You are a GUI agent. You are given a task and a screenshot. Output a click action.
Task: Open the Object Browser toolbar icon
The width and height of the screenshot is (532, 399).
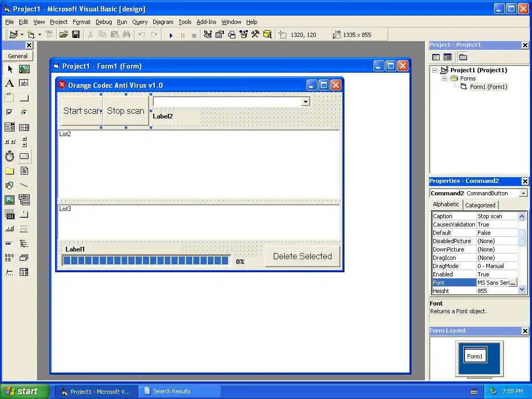pyautogui.click(x=244, y=35)
